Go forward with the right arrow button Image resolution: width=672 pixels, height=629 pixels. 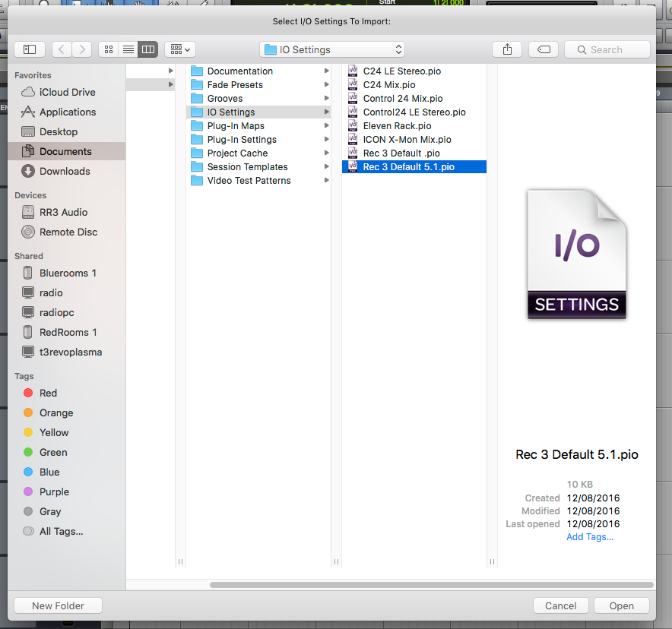coord(82,49)
